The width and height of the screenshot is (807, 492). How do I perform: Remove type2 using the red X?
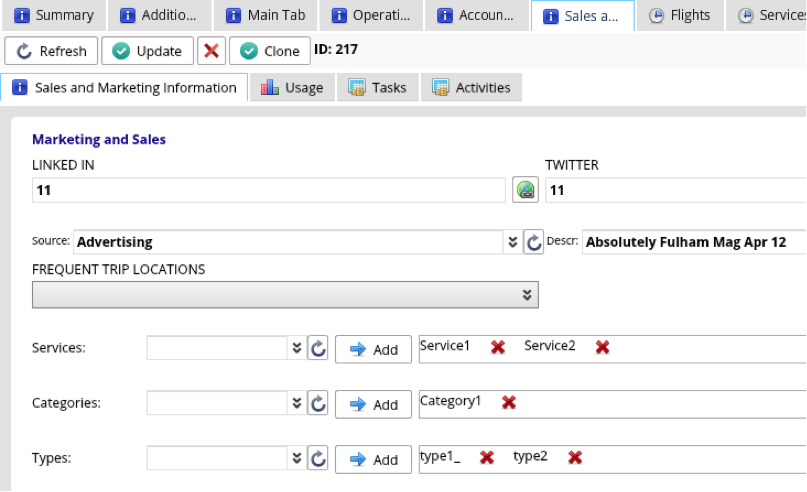pyautogui.click(x=575, y=457)
